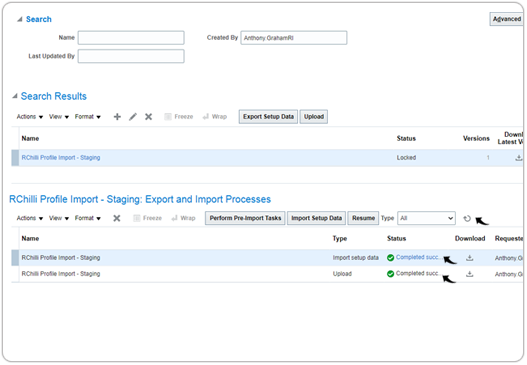
Task: Click green check icon in Import setup data row
Action: click(390, 258)
